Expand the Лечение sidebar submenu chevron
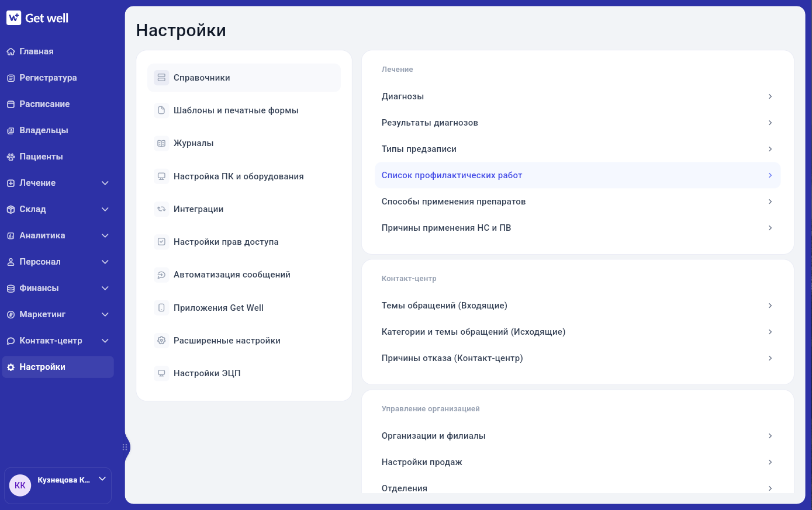 click(x=105, y=183)
